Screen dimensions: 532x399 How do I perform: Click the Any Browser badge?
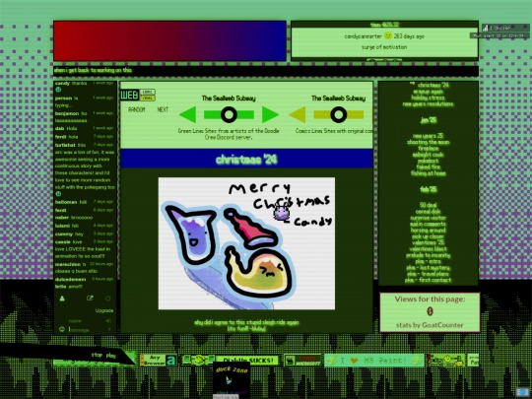[158, 360]
